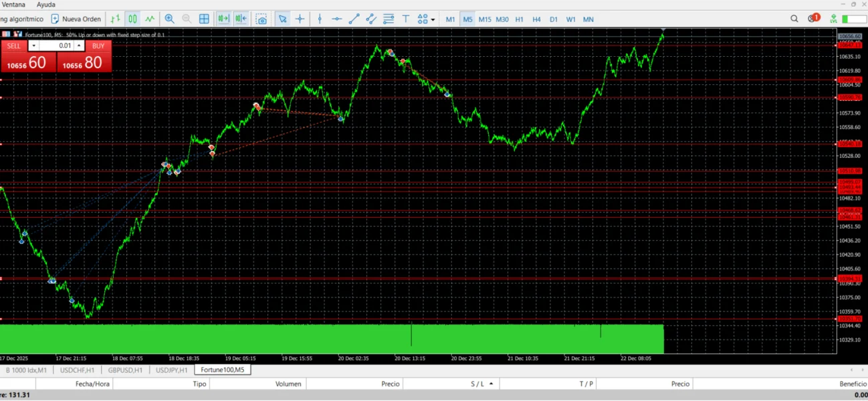Switch to line chart style
Viewport: 868px width, 401px height.
(x=150, y=19)
